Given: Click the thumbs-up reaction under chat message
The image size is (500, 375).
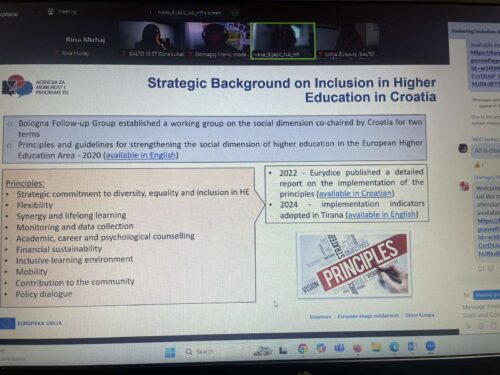Looking at the screenshot, I should [x=478, y=165].
